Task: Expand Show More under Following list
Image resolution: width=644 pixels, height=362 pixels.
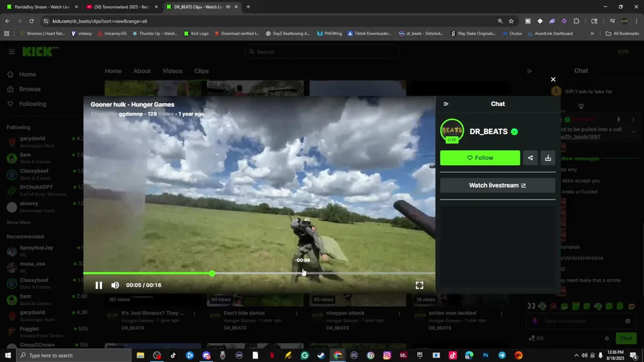Action: [x=19, y=222]
